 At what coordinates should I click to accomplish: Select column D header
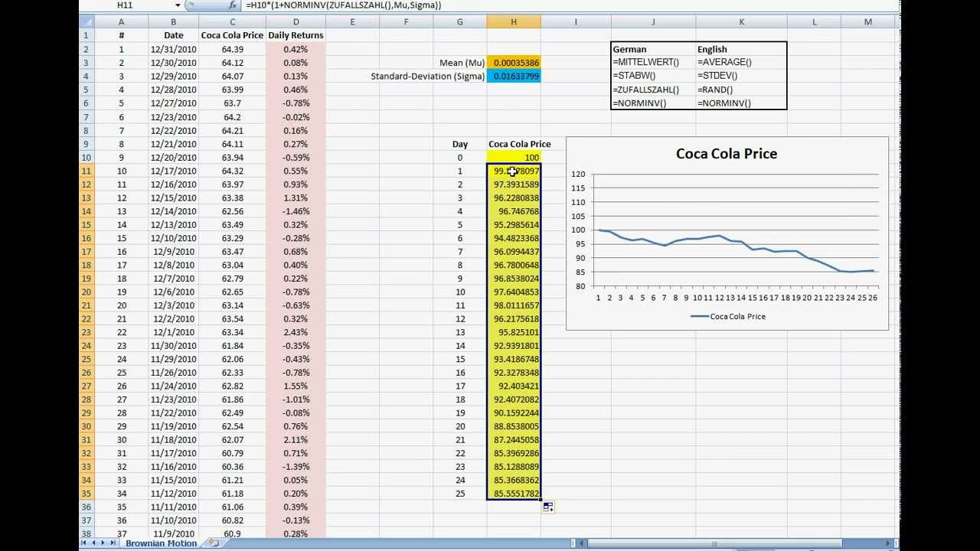pyautogui.click(x=296, y=22)
